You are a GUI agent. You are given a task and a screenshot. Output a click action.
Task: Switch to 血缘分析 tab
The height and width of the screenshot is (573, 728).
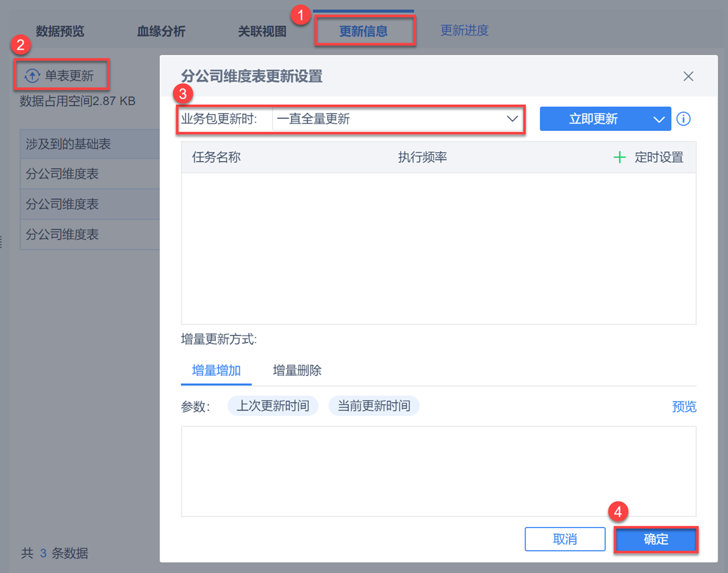[161, 32]
